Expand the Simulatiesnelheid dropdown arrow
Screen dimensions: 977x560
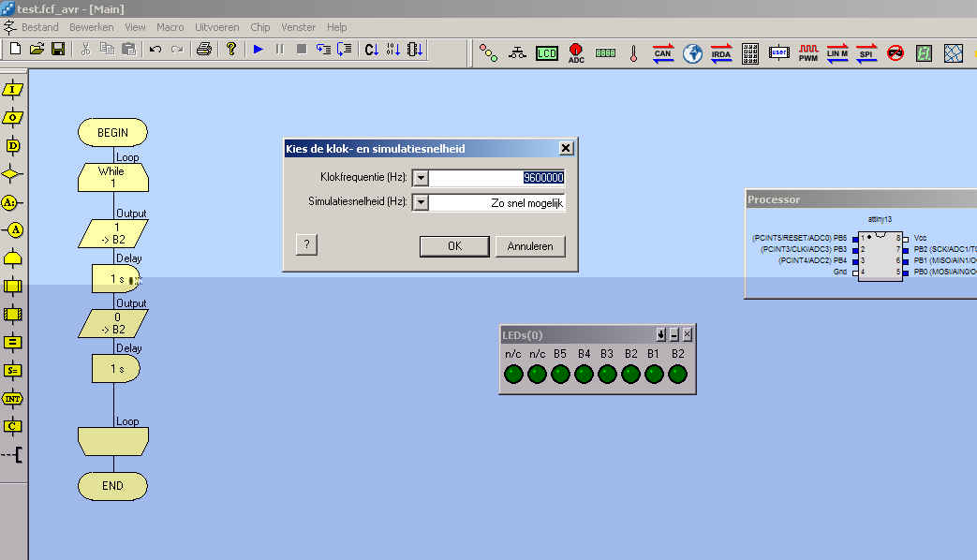(x=421, y=202)
